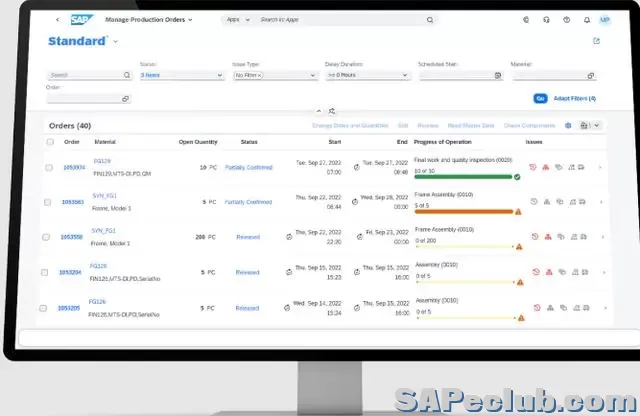Click the Scheduled Start calendar icon
Image resolution: width=640 pixels, height=416 pixels.
(498, 75)
